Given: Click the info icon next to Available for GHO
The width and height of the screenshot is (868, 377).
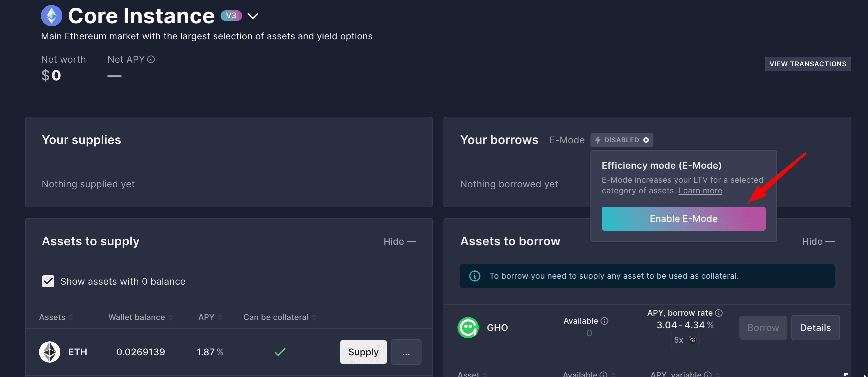Looking at the screenshot, I should tap(604, 321).
